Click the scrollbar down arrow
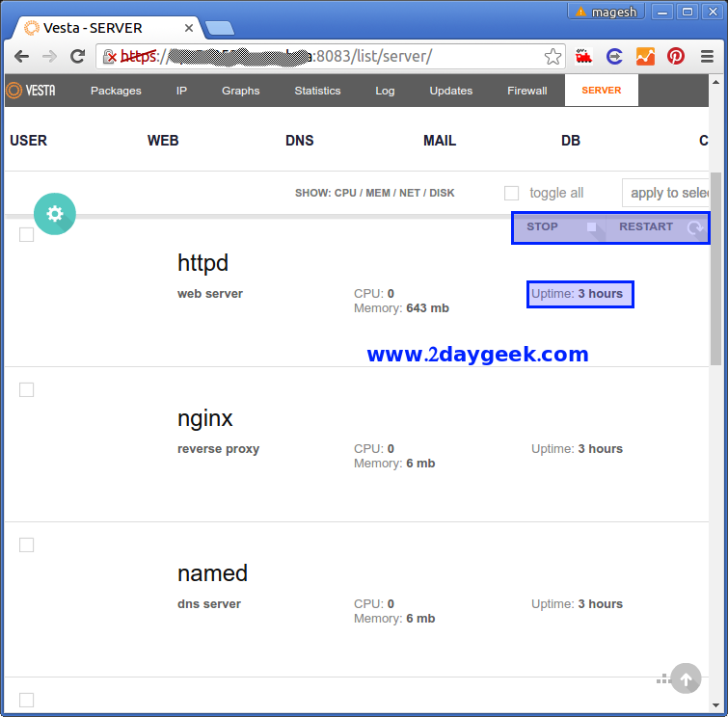Viewport: 728px width, 717px height. point(715,705)
